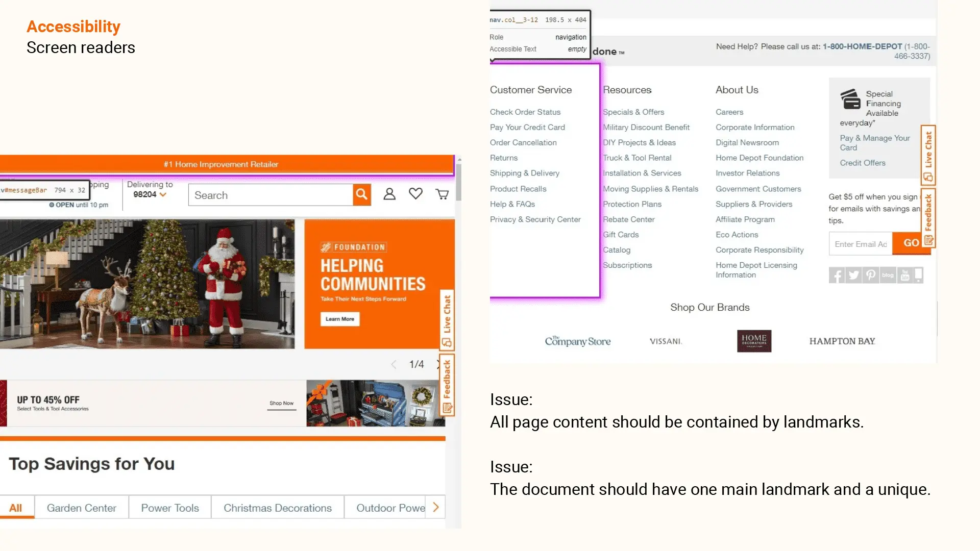Select the Garden Center tab
Viewport: 980px width, 551px height.
(82, 508)
